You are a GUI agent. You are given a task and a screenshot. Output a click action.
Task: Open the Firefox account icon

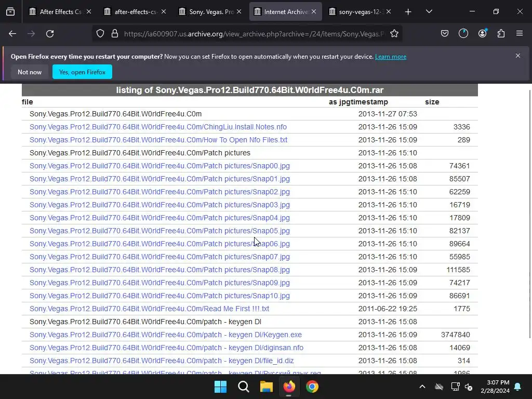[482, 33]
